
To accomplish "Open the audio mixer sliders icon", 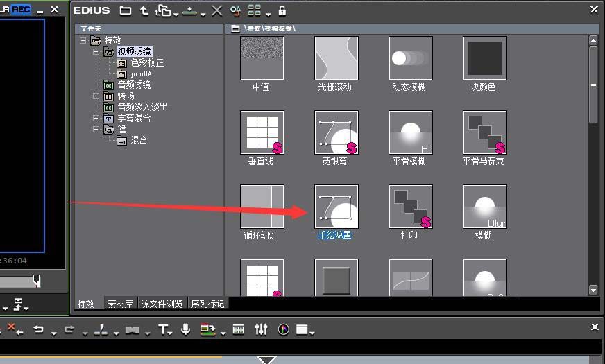I will (x=261, y=330).
